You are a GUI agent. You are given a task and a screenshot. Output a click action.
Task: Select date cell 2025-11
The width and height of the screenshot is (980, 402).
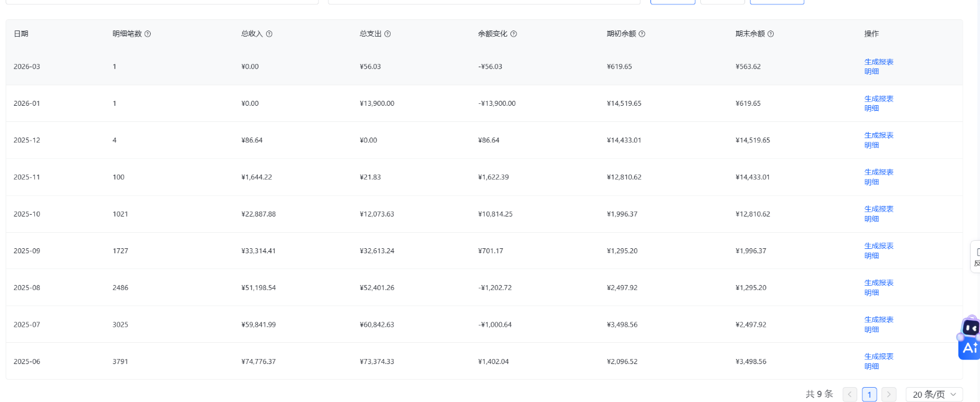click(27, 177)
